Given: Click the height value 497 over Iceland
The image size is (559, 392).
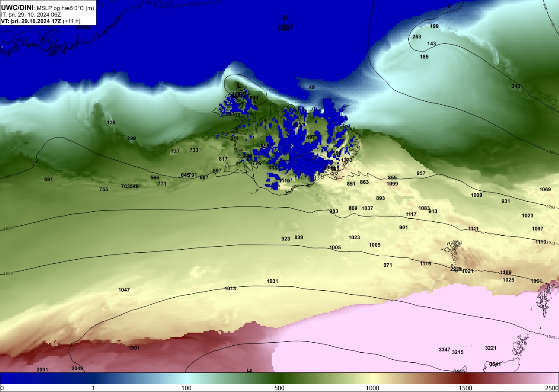Looking at the screenshot, I should click(x=311, y=137).
